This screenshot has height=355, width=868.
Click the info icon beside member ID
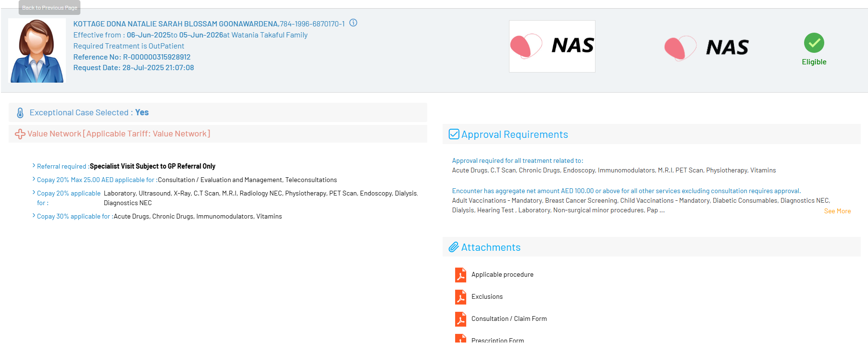[x=353, y=23]
